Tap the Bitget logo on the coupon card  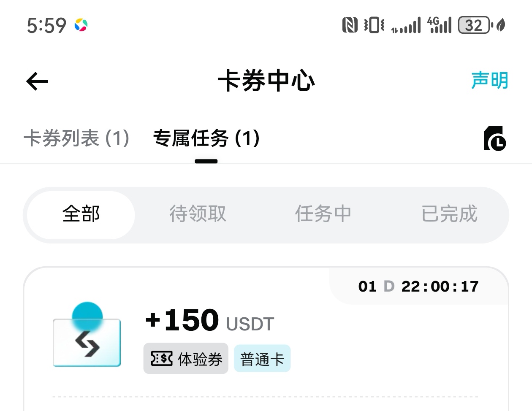(x=87, y=342)
